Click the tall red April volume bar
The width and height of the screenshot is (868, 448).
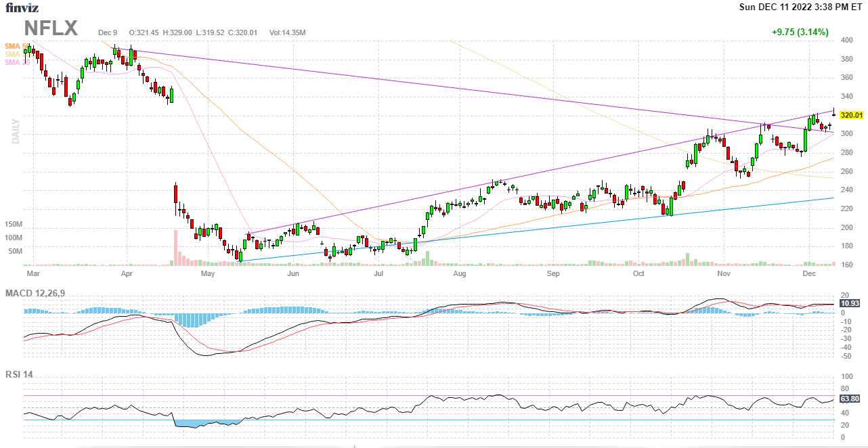175,247
